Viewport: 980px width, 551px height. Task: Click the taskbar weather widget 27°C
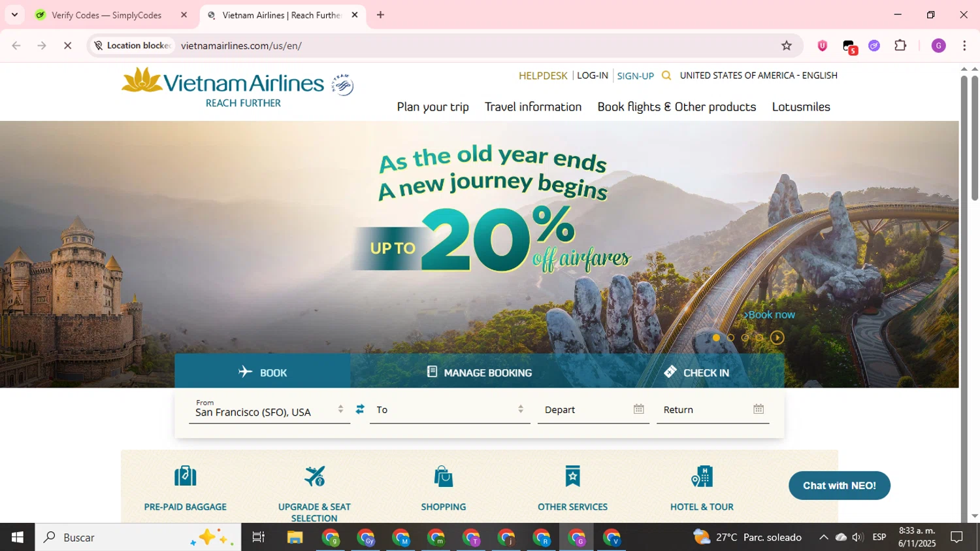[747, 537]
